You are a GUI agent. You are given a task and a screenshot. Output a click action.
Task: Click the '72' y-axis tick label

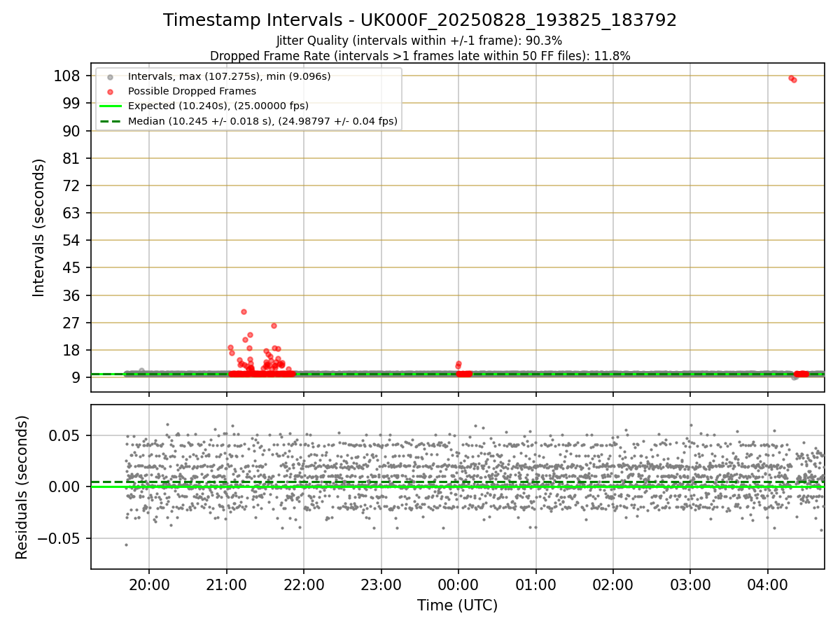click(x=71, y=185)
